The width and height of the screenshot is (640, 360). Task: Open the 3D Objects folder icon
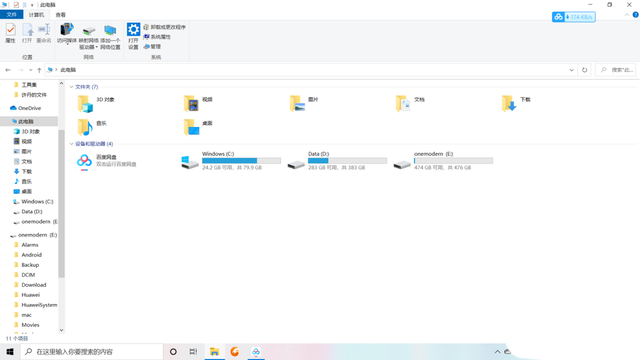tap(85, 104)
